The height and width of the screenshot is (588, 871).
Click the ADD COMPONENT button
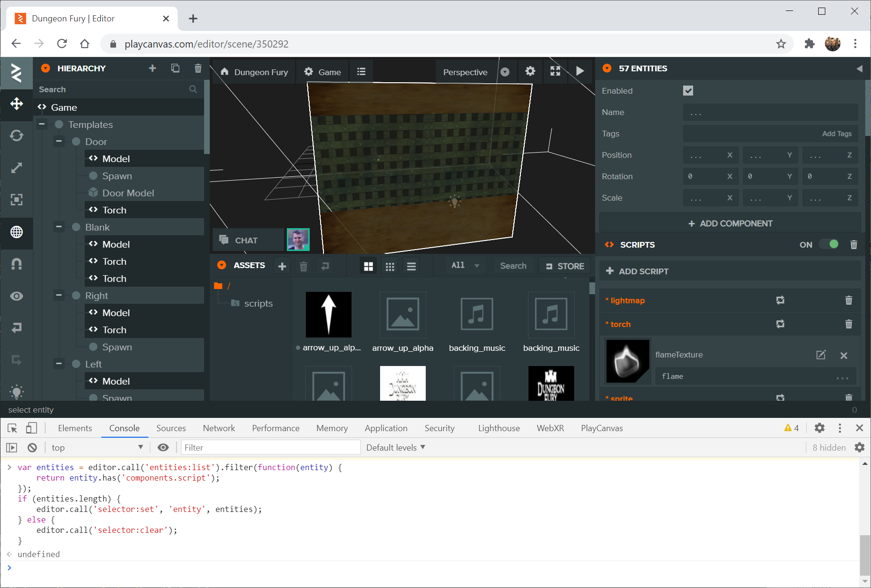[x=730, y=223]
